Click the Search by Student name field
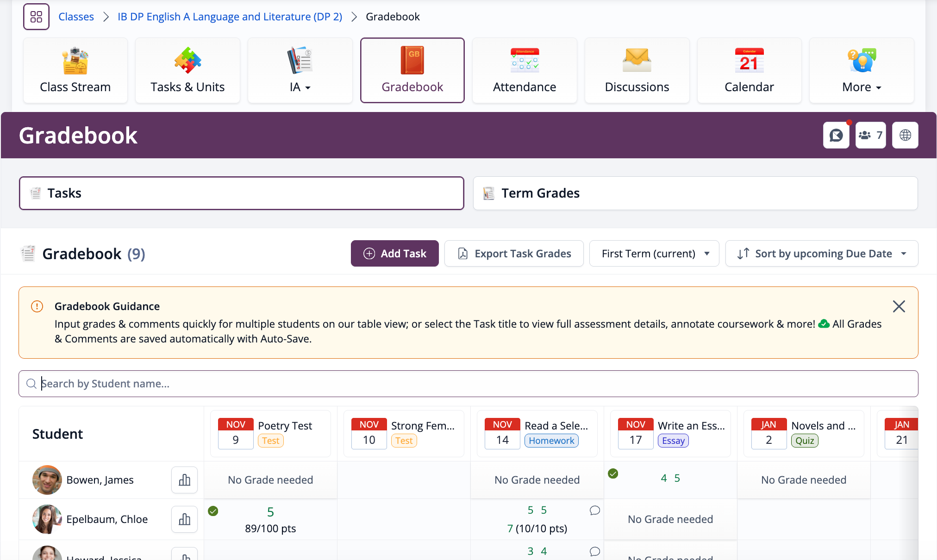 tap(468, 384)
